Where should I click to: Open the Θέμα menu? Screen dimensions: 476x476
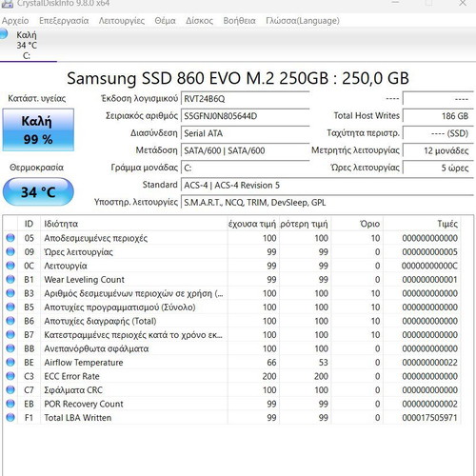(165, 21)
